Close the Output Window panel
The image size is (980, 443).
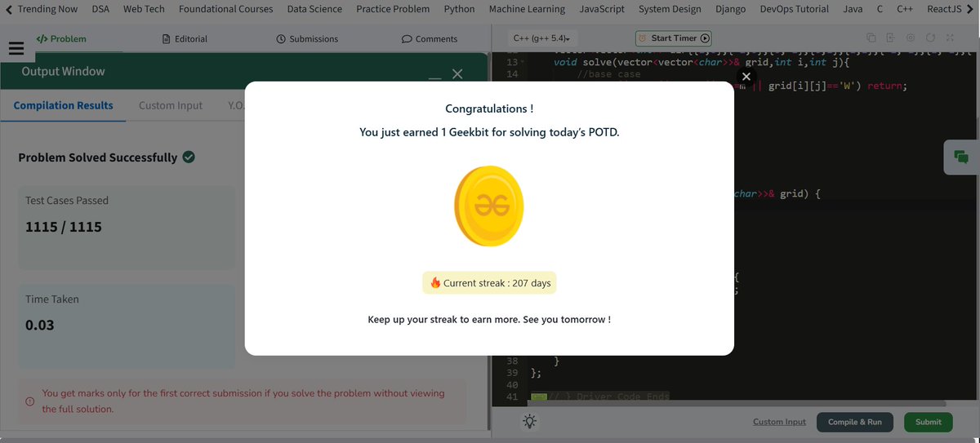(457, 74)
